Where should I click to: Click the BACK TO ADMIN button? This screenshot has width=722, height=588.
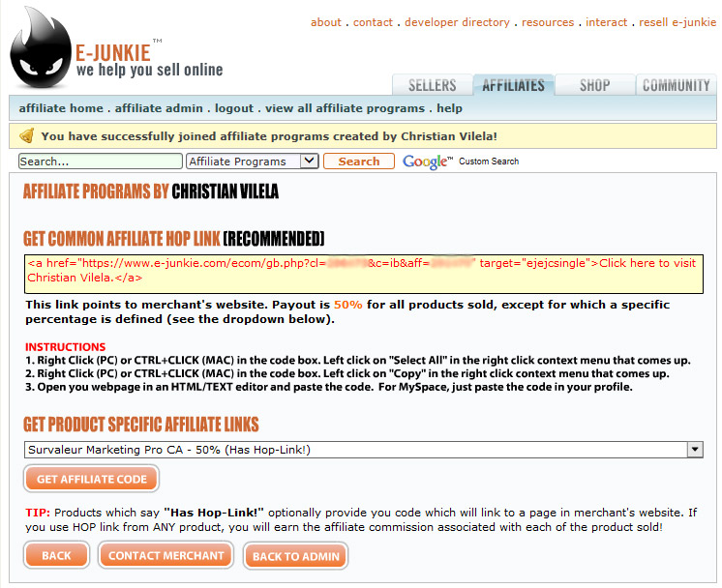point(295,556)
